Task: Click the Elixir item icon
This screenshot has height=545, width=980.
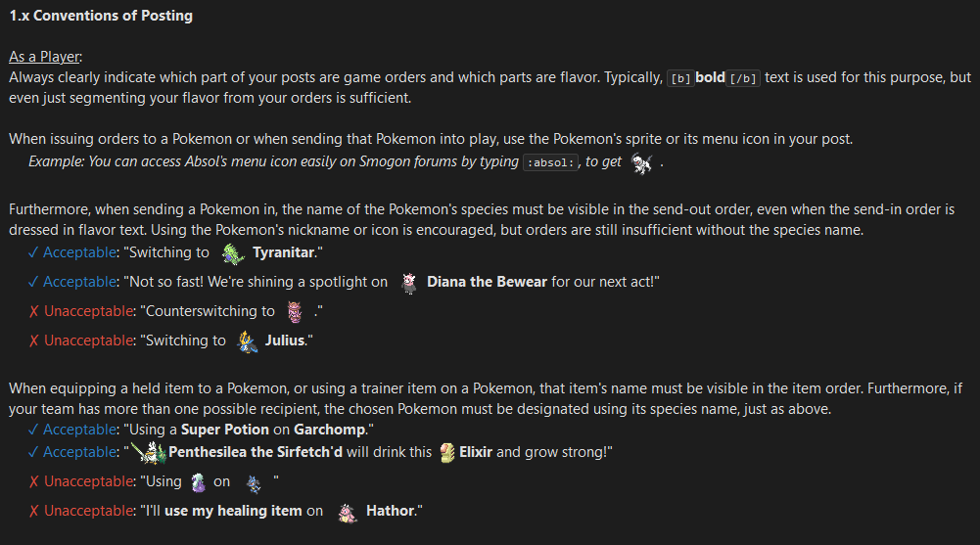Action: 446,453
